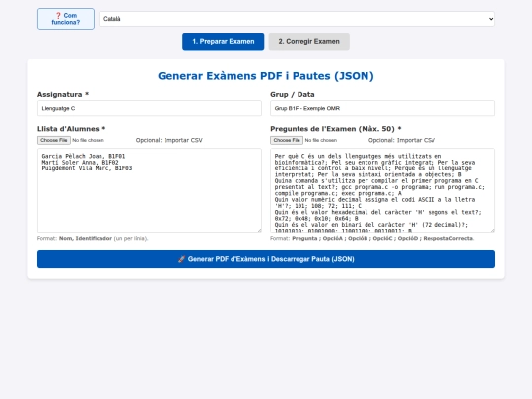Click 'Opcional: Importar CSV' under Preguntes
Viewport: 532px width, 399px height.
coord(402,140)
